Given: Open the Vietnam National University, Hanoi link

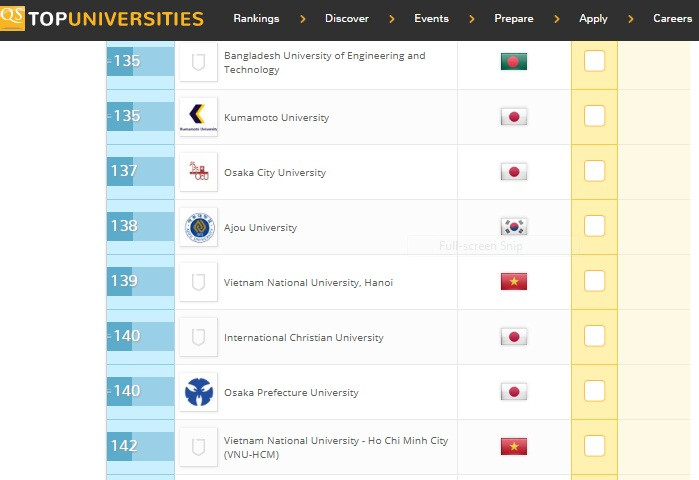Looking at the screenshot, I should click(x=308, y=283).
